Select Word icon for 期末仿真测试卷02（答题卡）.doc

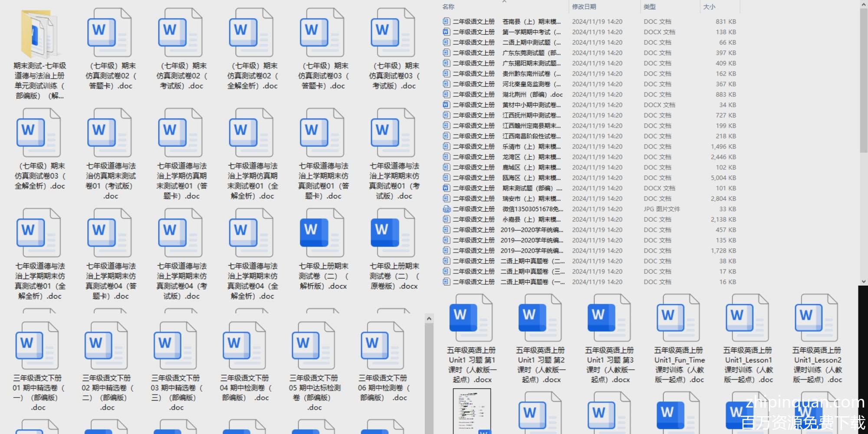click(x=110, y=33)
